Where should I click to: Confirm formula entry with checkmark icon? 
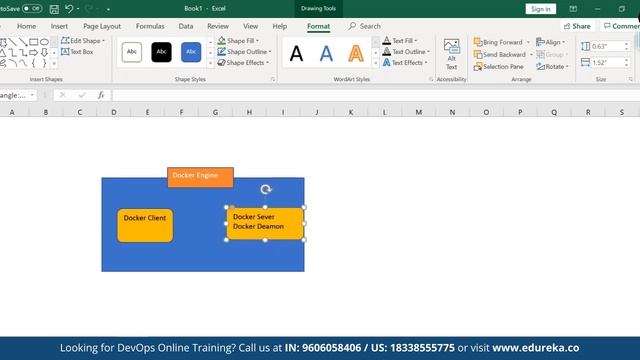(82, 95)
